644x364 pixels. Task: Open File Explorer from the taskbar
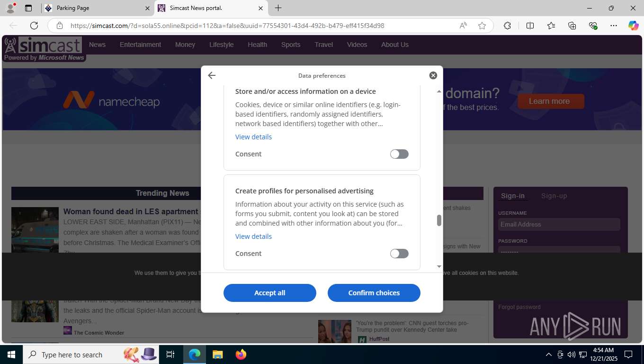[217, 355]
